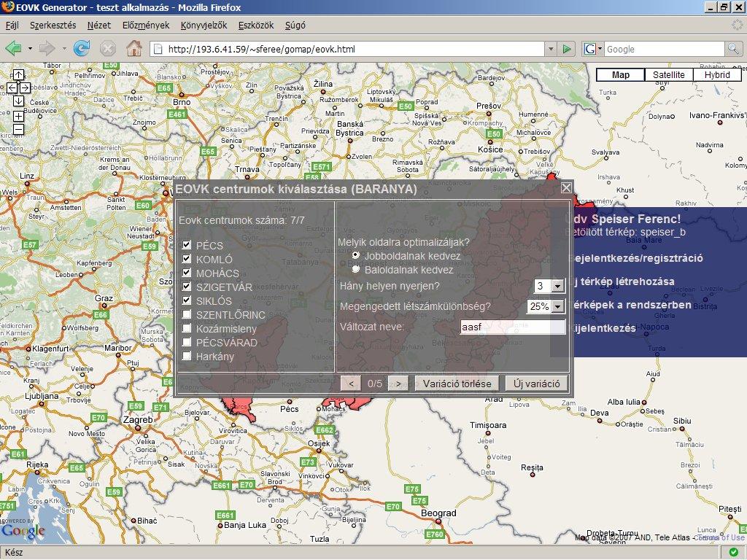Open the Terms of Use link
The image size is (747, 560).
coord(720,537)
